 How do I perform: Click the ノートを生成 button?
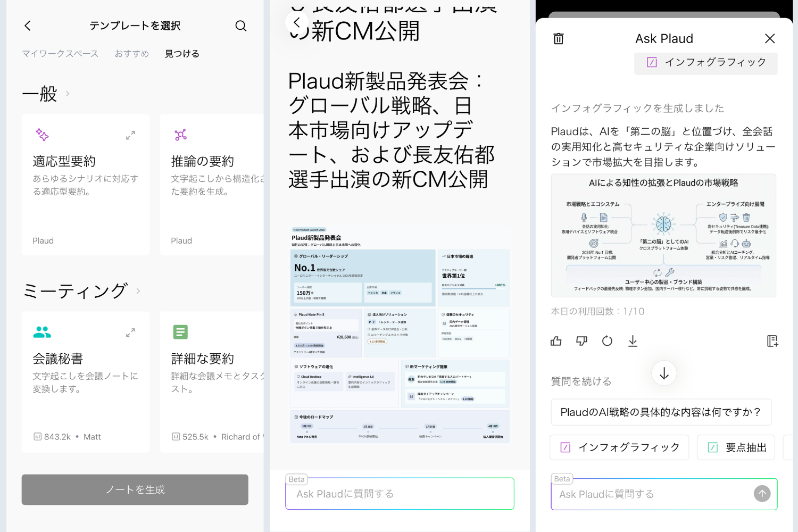point(135,489)
